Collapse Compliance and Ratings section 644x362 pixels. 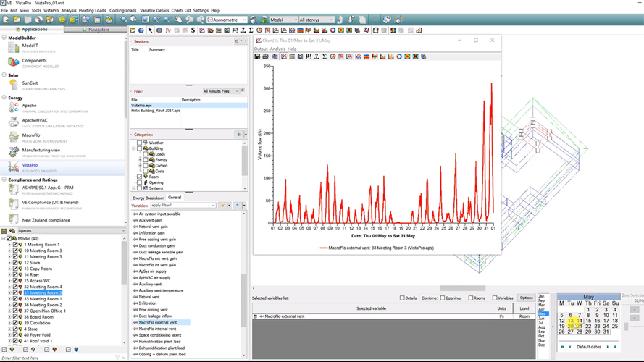[x=4, y=180]
